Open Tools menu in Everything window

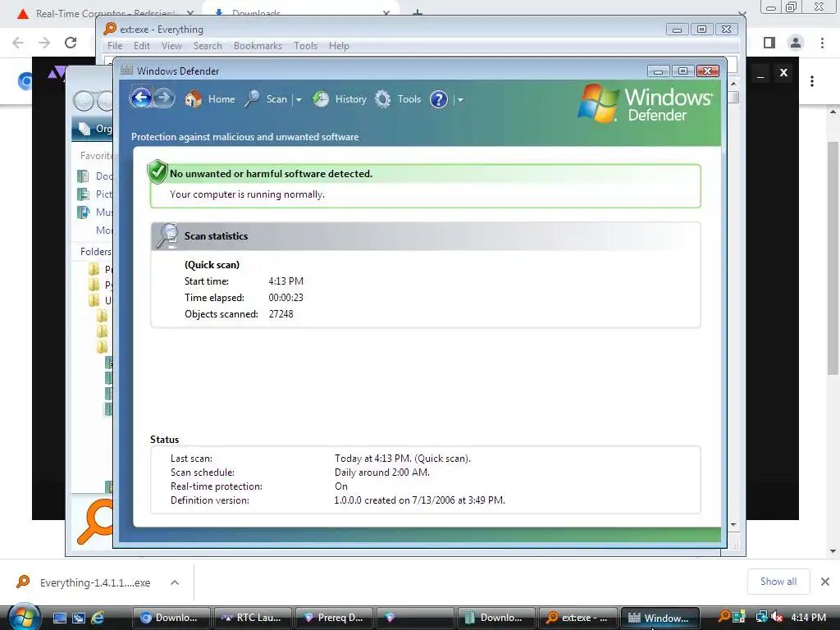[305, 46]
